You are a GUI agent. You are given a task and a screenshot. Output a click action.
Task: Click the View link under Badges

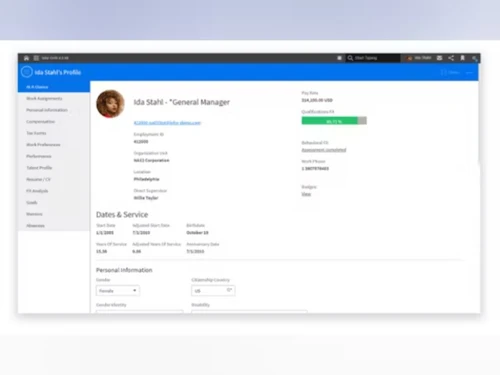[x=306, y=194]
